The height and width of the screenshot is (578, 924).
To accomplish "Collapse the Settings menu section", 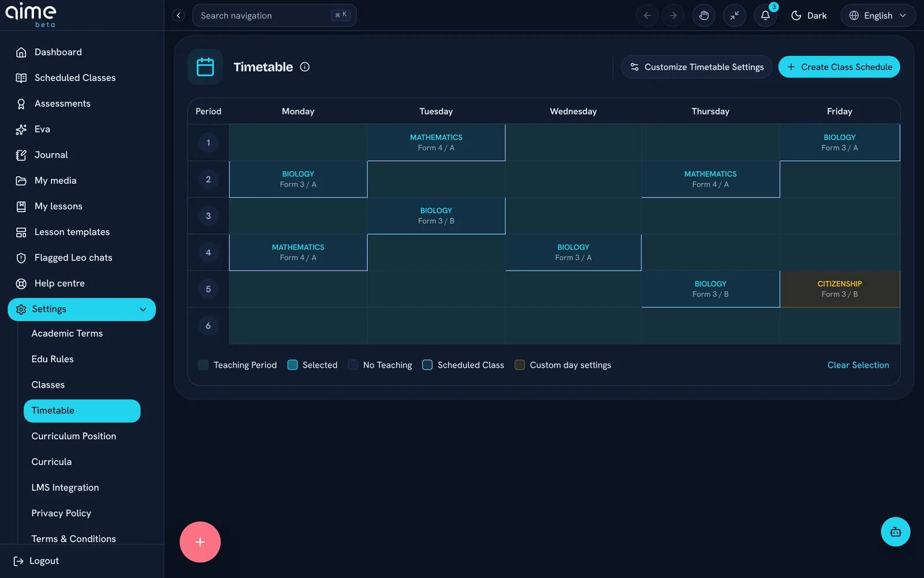I will pos(81,309).
